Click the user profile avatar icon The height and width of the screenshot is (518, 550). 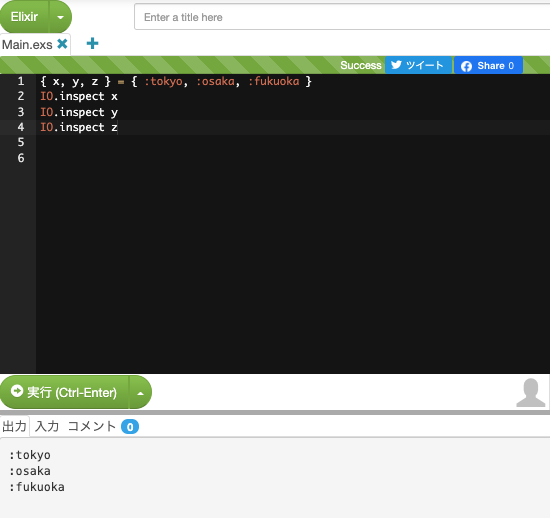coord(531,393)
